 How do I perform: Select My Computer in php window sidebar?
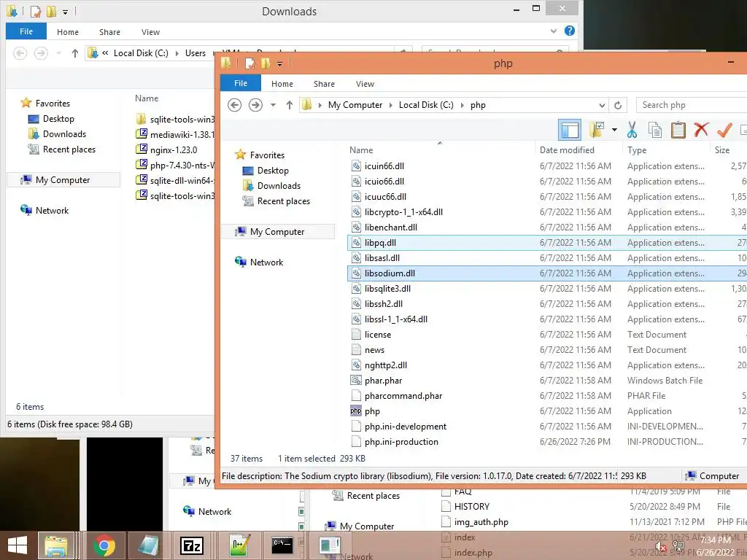[x=276, y=231]
